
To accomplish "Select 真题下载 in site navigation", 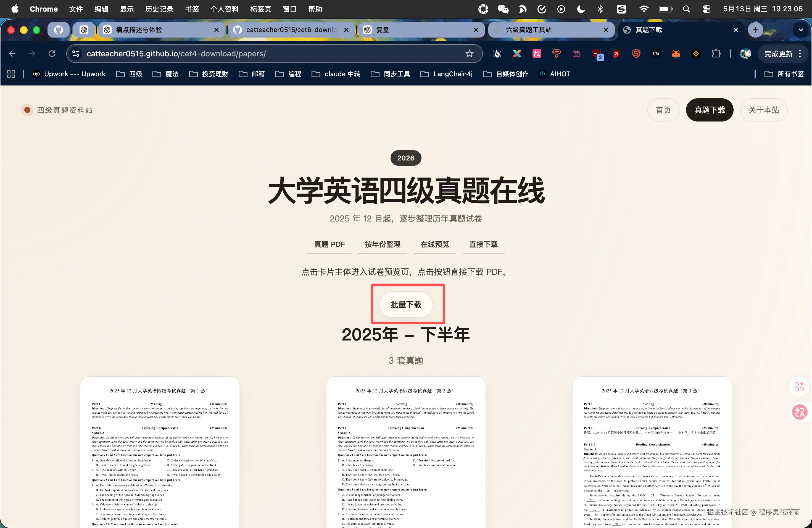I will [710, 110].
